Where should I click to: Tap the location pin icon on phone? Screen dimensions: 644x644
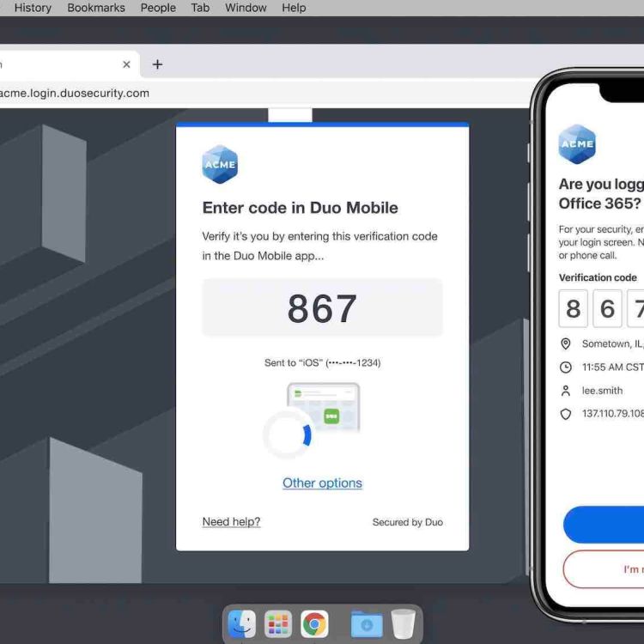coord(566,343)
